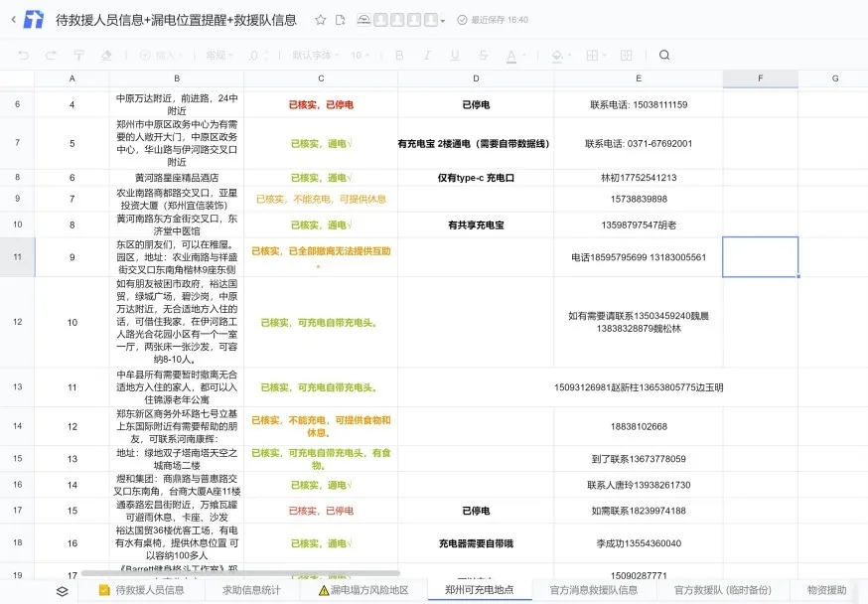Open the number format 常规 dropdown

(219, 55)
